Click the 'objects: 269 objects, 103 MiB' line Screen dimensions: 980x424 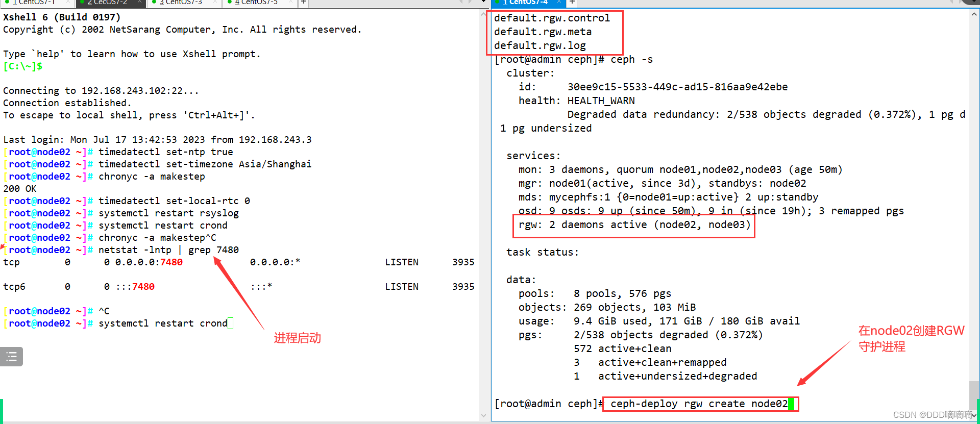(x=607, y=307)
